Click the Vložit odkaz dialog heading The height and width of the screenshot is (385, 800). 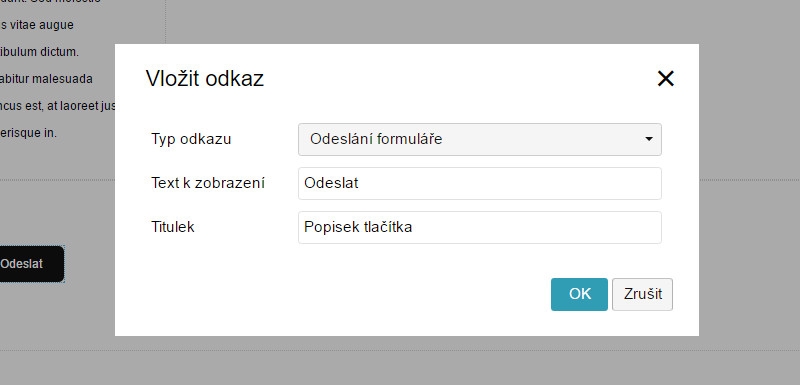coord(205,79)
